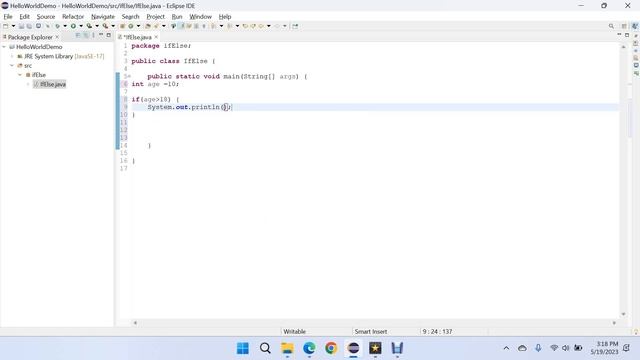The height and width of the screenshot is (360, 640).
Task: Start the Debug launch icon
Action: [x=57, y=26]
